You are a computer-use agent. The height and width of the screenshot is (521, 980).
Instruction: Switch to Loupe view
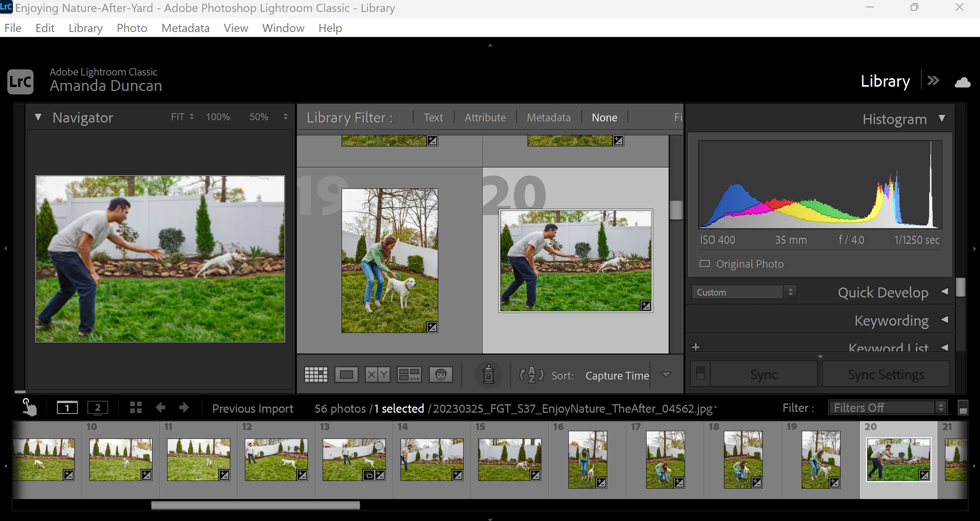click(x=346, y=375)
